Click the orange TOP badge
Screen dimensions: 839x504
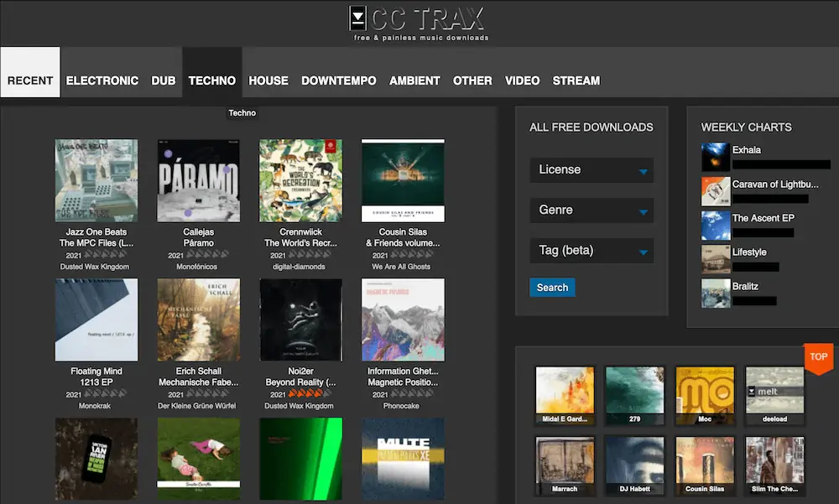pyautogui.click(x=818, y=356)
